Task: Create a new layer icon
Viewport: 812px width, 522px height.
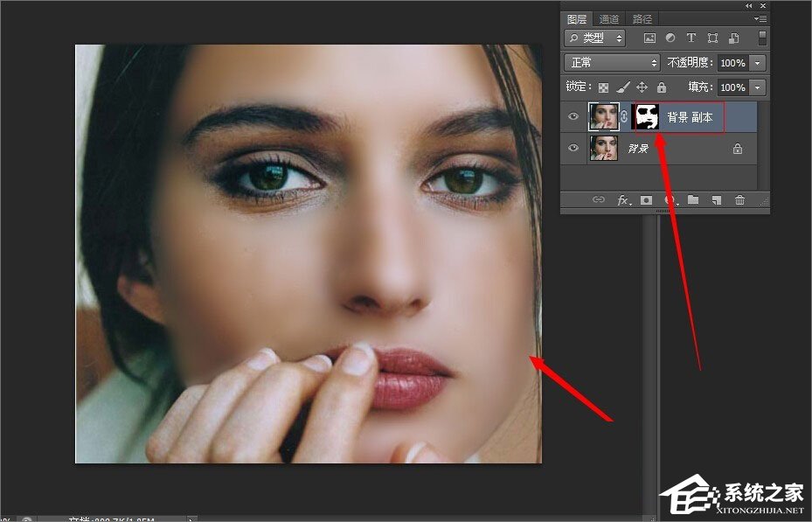Action: [x=716, y=200]
